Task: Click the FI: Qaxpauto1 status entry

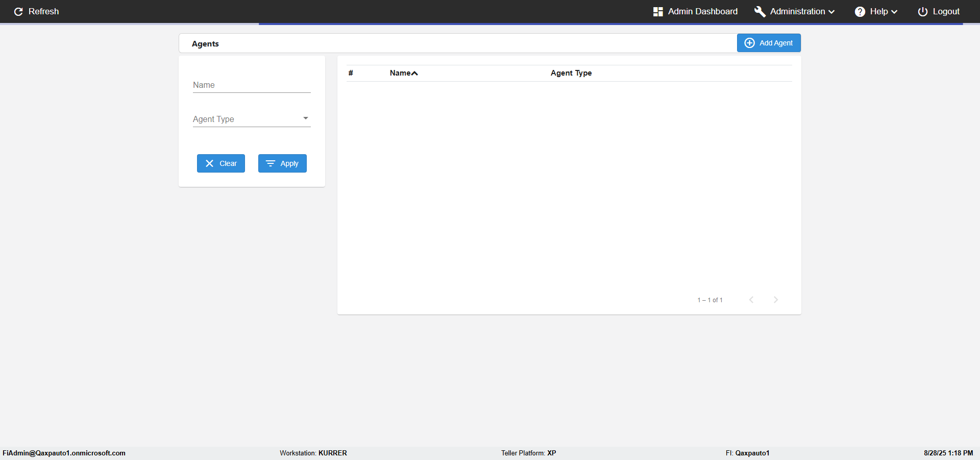Action: coord(748,453)
